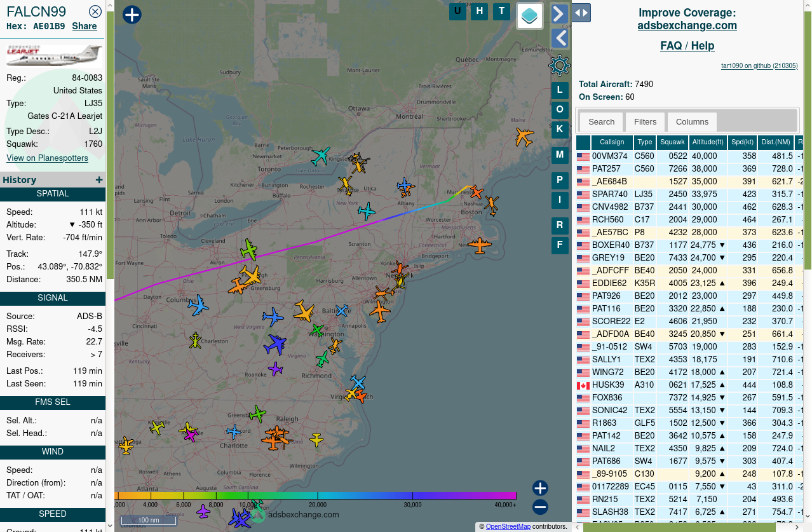812x532 pixels.
Task: Click the orange plane icon near Quebec coast
Action: [x=524, y=137]
